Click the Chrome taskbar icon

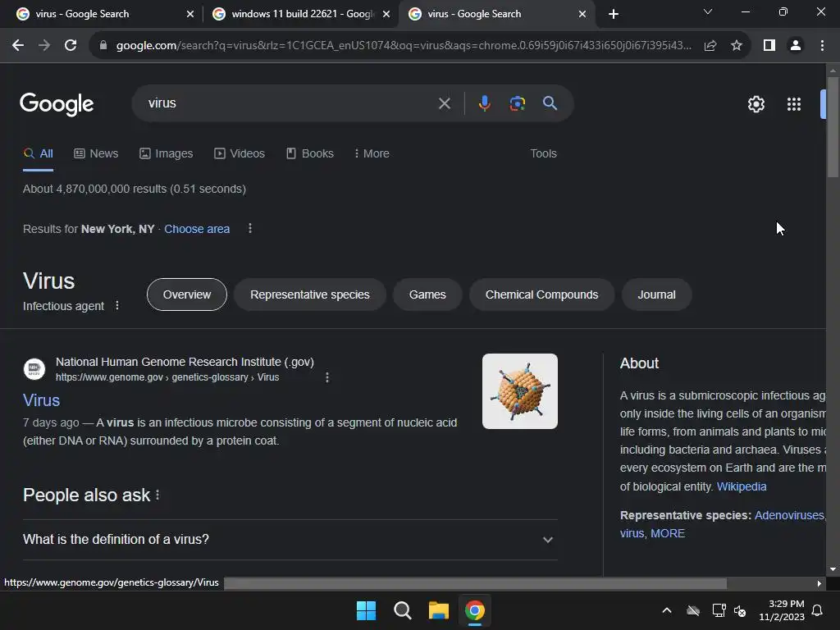(475, 610)
